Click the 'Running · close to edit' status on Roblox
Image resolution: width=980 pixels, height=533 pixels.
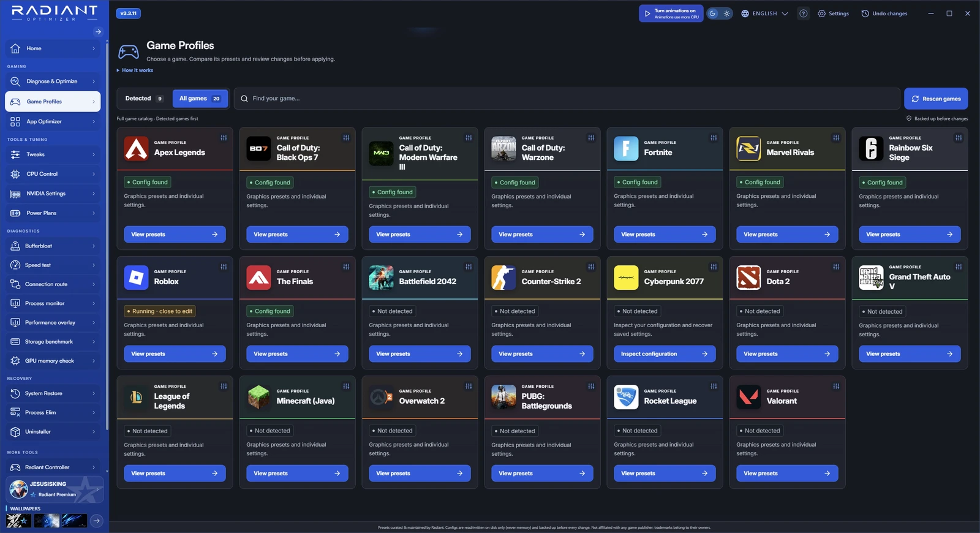[x=160, y=311]
